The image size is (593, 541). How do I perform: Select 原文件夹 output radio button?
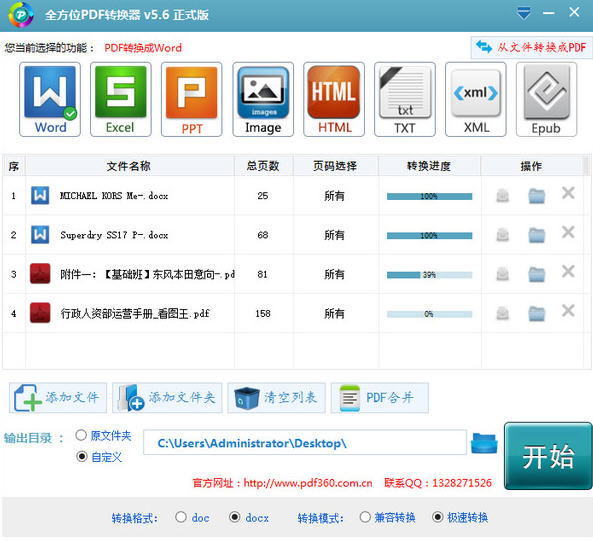click(81, 435)
